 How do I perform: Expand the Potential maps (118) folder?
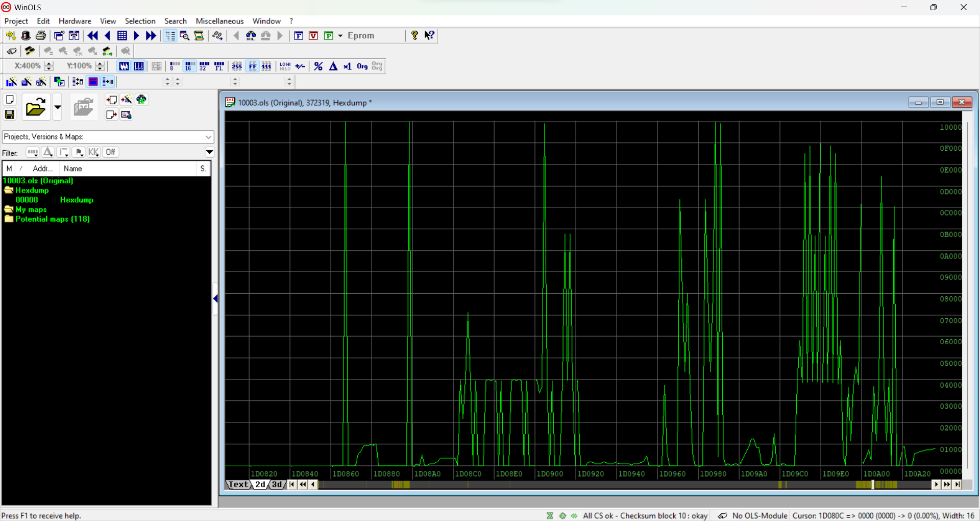pos(9,219)
